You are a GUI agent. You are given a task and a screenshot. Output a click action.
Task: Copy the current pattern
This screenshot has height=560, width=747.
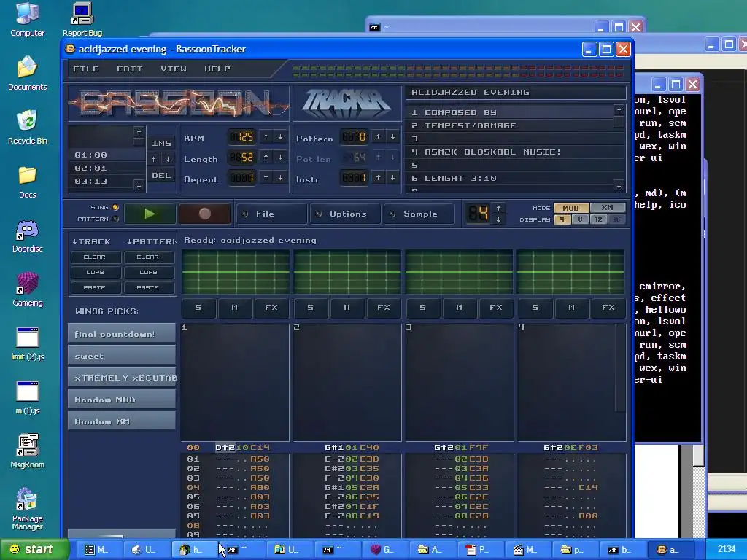click(x=148, y=273)
